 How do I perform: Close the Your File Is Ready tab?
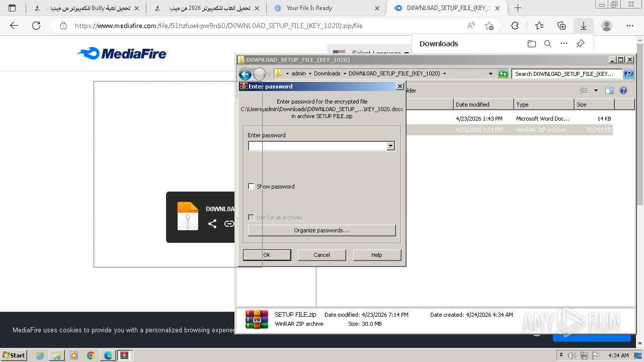pyautogui.click(x=377, y=8)
